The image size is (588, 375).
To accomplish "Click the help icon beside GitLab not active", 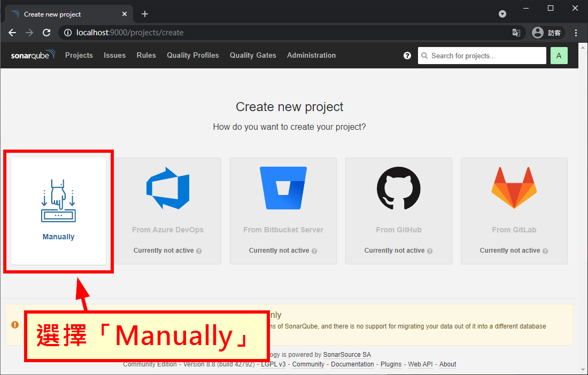I will [x=545, y=251].
